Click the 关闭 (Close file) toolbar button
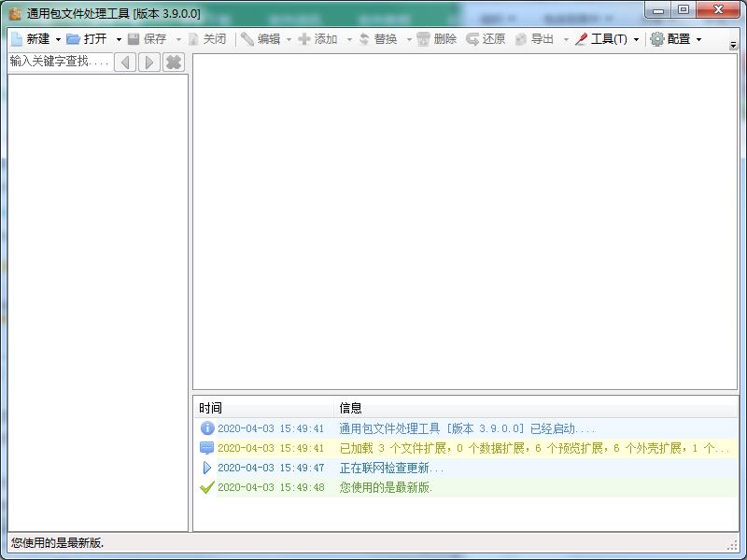 tap(207, 39)
